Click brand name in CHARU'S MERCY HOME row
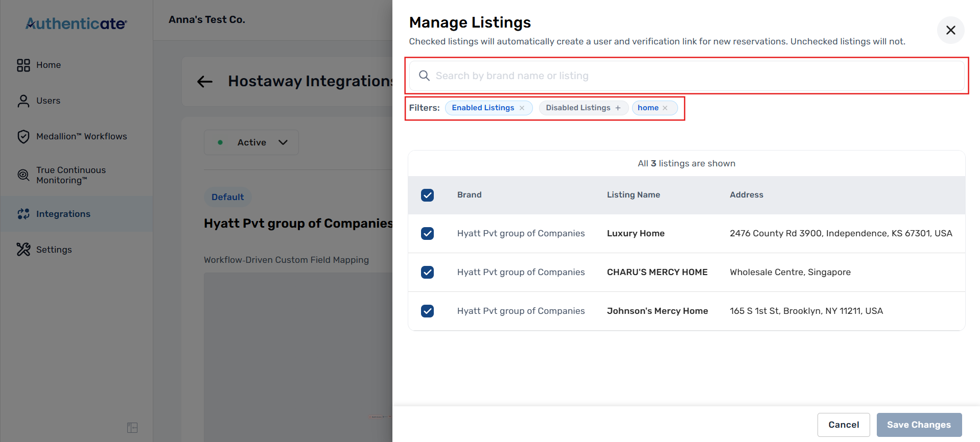This screenshot has height=442, width=980. coord(521,272)
